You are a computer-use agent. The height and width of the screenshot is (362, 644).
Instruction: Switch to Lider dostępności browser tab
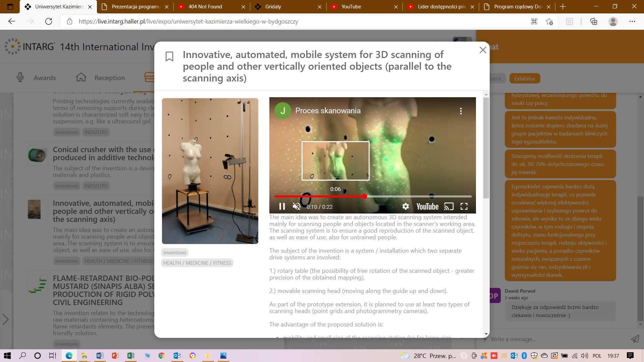(x=441, y=7)
